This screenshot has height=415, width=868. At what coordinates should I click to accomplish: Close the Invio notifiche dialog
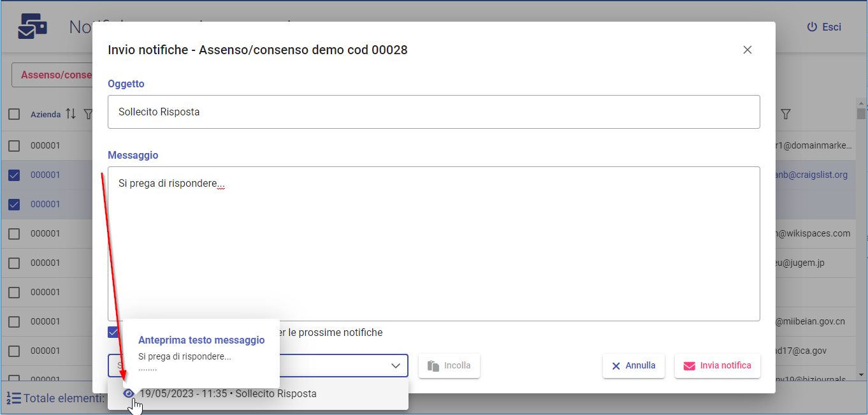[x=748, y=50]
